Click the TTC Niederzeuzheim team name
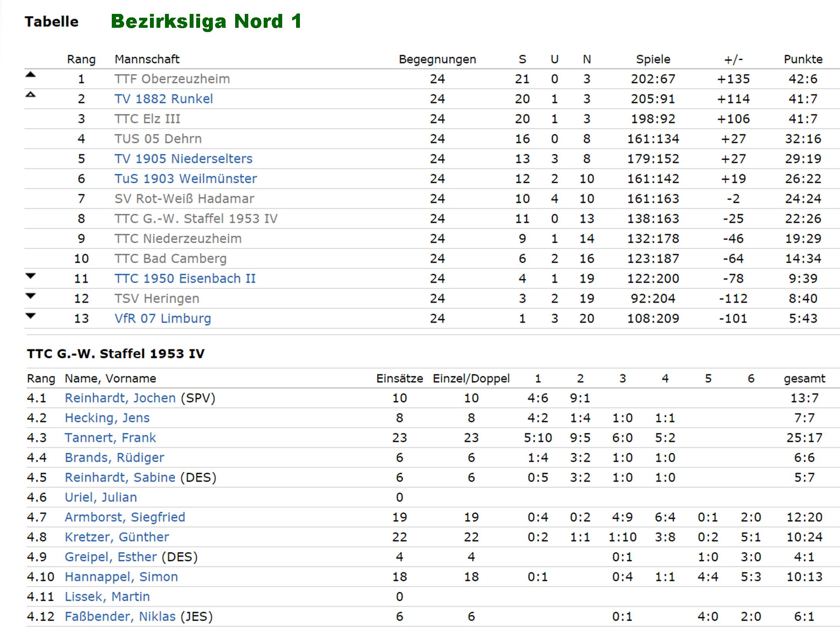The height and width of the screenshot is (630, 840). coord(178,239)
